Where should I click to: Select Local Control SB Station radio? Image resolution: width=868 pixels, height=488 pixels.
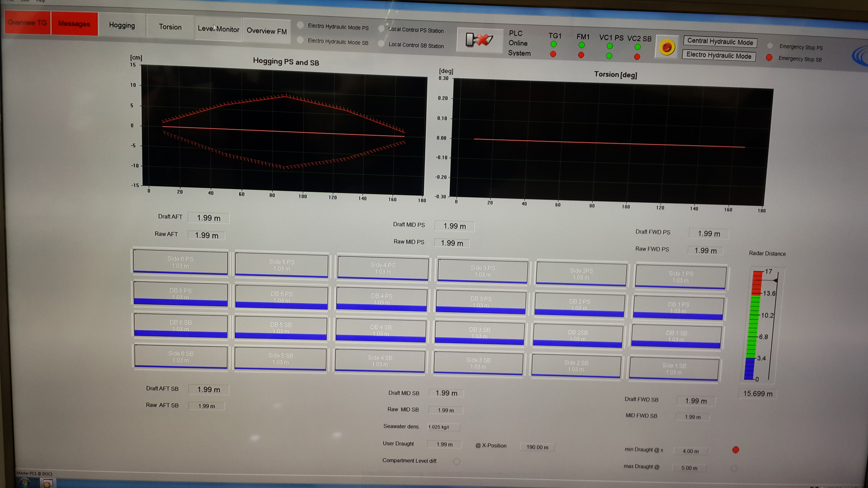(x=381, y=44)
